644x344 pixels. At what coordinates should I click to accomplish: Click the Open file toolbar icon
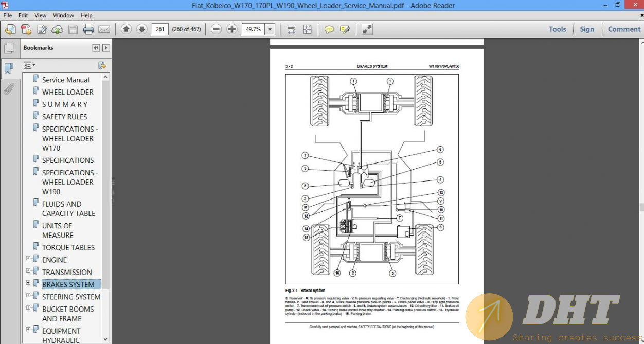coord(10,29)
